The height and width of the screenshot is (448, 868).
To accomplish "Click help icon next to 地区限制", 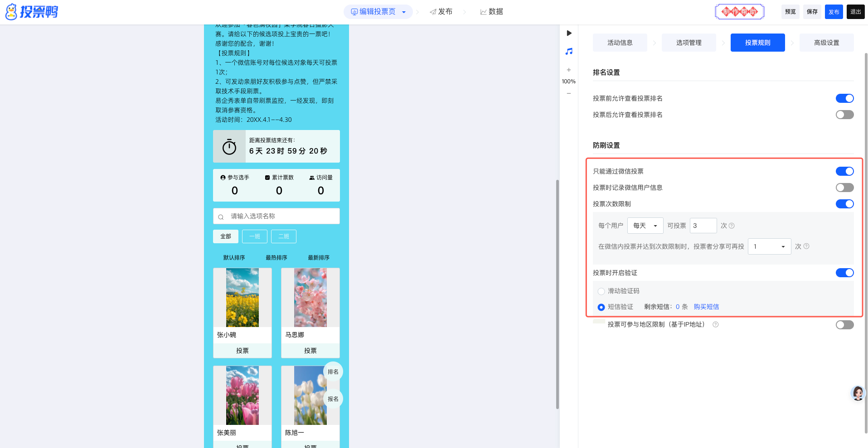I will pyautogui.click(x=716, y=324).
